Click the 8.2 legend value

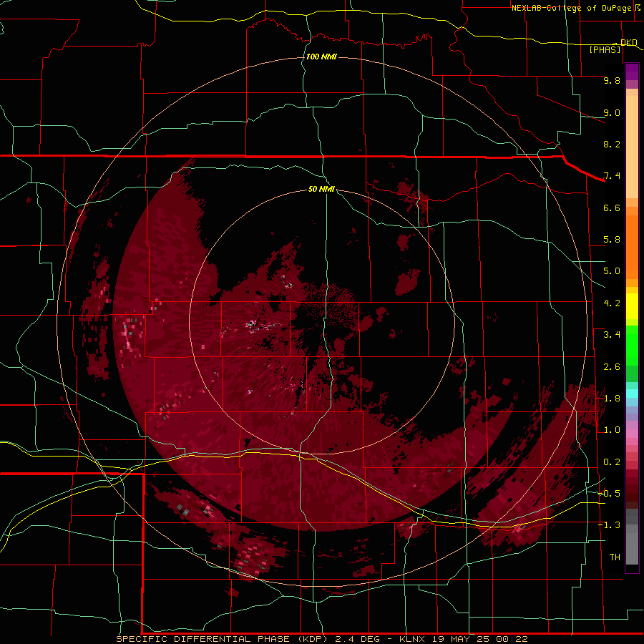tap(612, 144)
